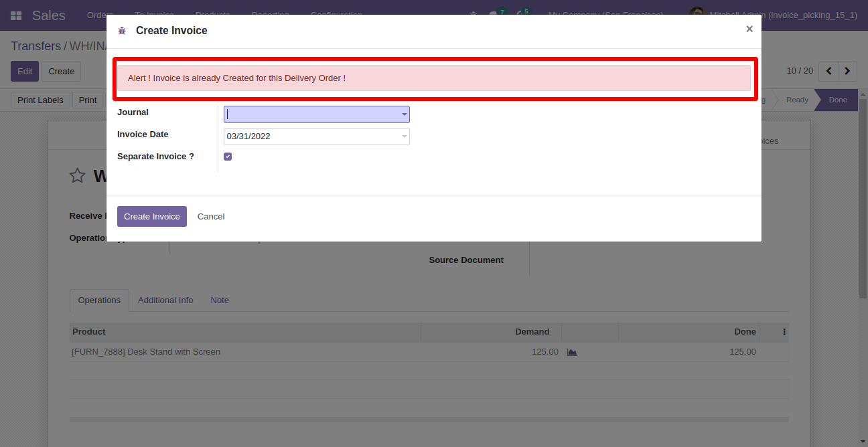The width and height of the screenshot is (868, 447).
Task: Open the apps grid menu icon
Action: point(16,15)
